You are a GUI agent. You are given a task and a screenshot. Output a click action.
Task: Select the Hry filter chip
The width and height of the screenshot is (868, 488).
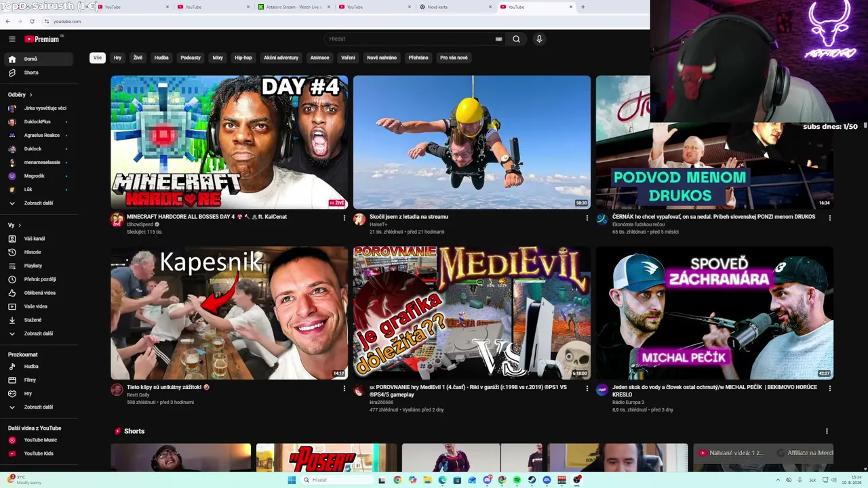coord(117,58)
